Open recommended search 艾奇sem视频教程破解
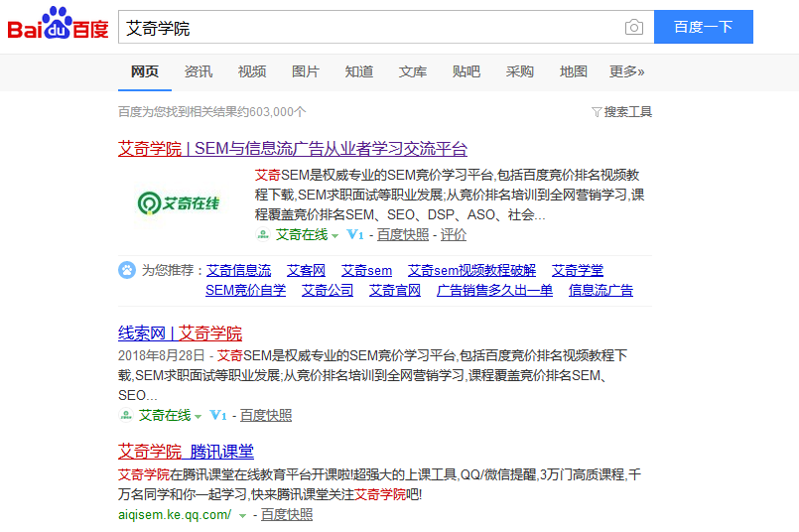The width and height of the screenshot is (799, 532). 471,271
